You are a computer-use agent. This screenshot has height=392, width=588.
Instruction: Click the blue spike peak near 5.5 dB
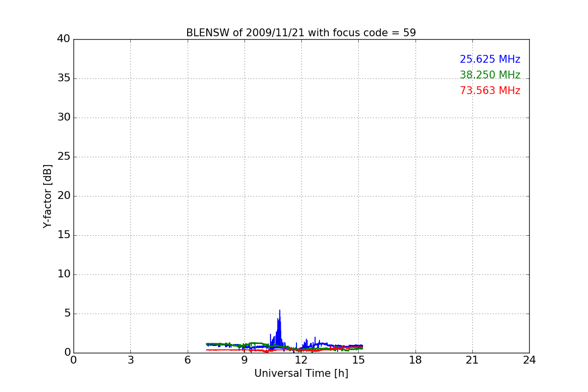[x=280, y=311]
